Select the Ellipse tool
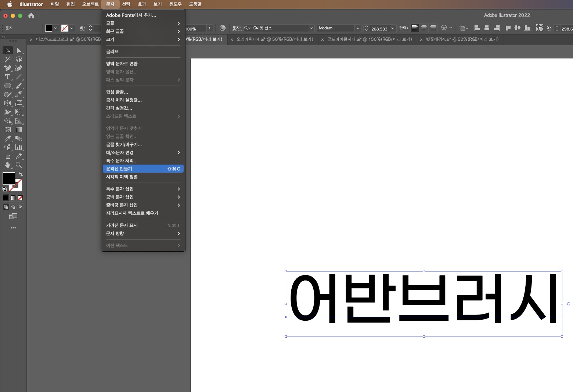 click(8, 86)
